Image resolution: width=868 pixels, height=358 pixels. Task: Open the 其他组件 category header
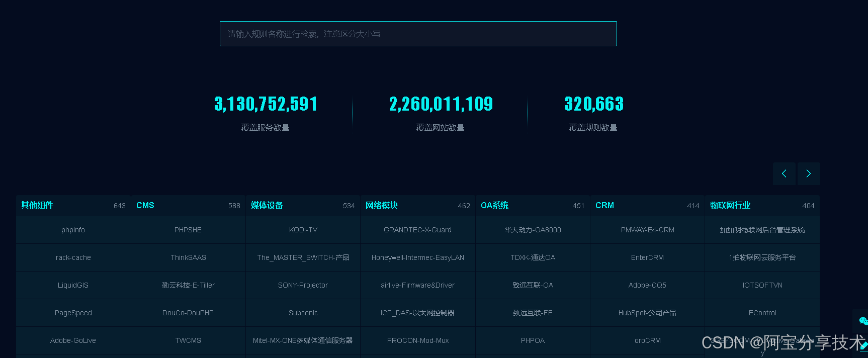[73, 205]
